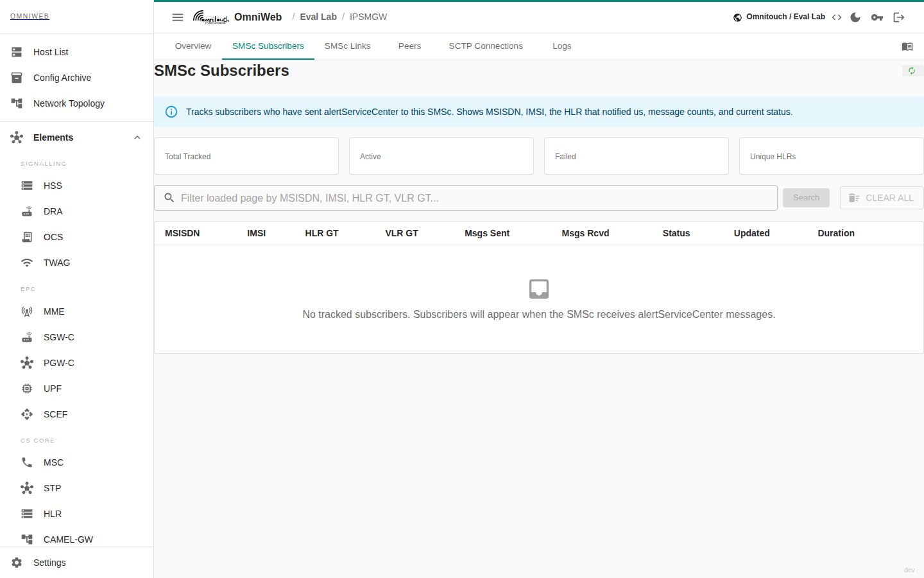Click the globe icon beside Omnitouch
The height and width of the screenshot is (578, 924).
(x=738, y=17)
